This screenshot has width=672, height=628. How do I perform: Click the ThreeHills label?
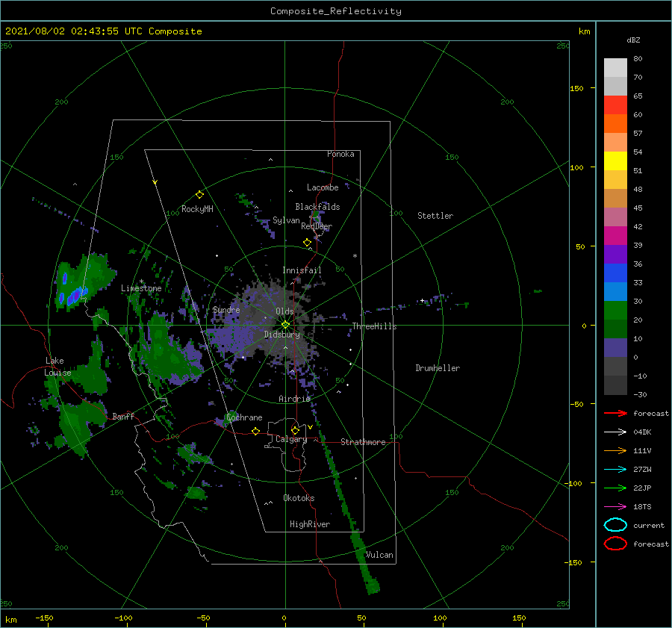click(374, 326)
